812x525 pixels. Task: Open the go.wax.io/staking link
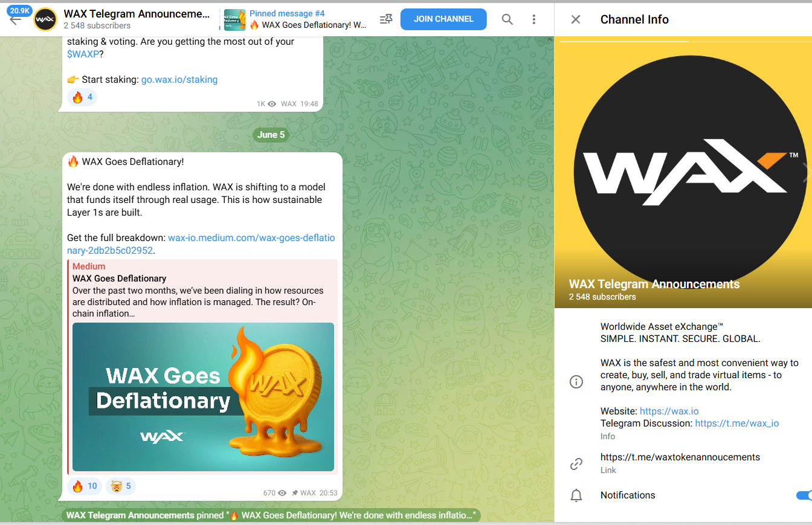[179, 79]
